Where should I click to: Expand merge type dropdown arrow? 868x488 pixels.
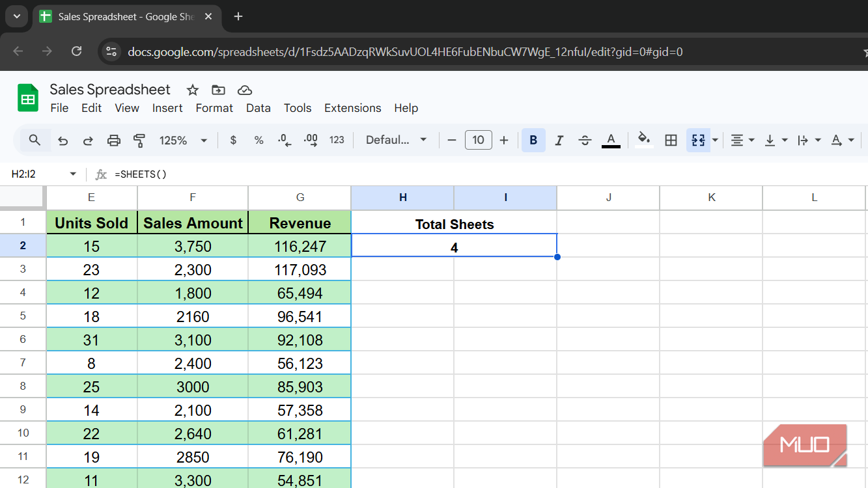pos(715,140)
